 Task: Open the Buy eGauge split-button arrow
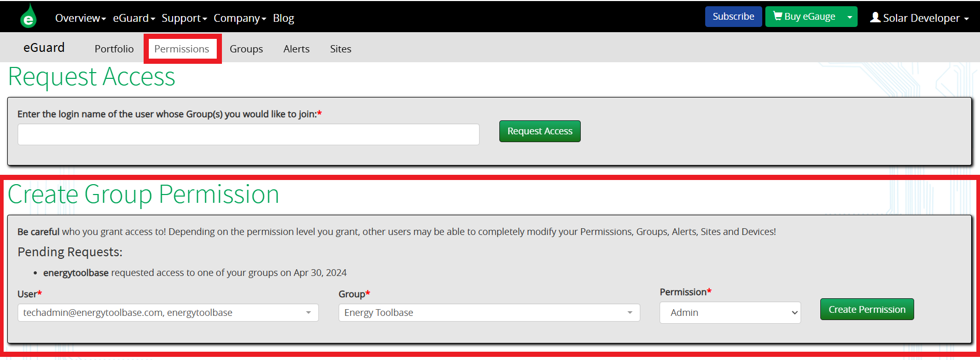click(850, 17)
